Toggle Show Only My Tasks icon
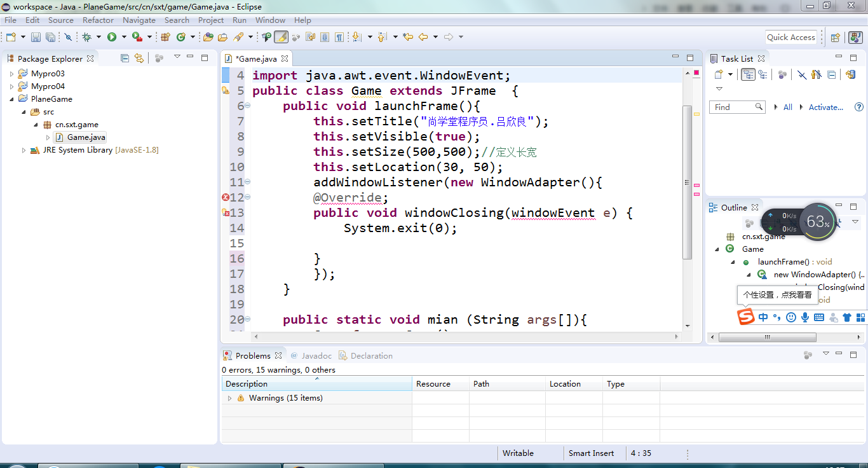 [x=817, y=74]
